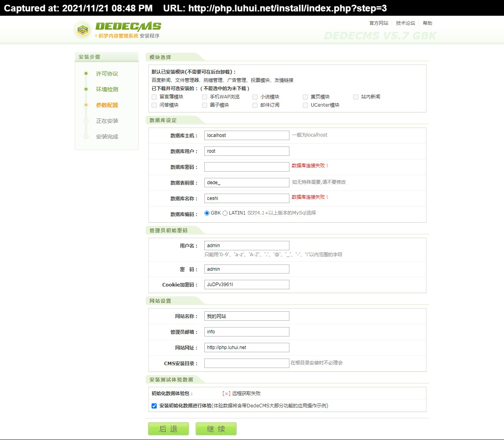This screenshot has height=440, width=504.
Task: Select 环境检测 install step
Action: [107, 89]
